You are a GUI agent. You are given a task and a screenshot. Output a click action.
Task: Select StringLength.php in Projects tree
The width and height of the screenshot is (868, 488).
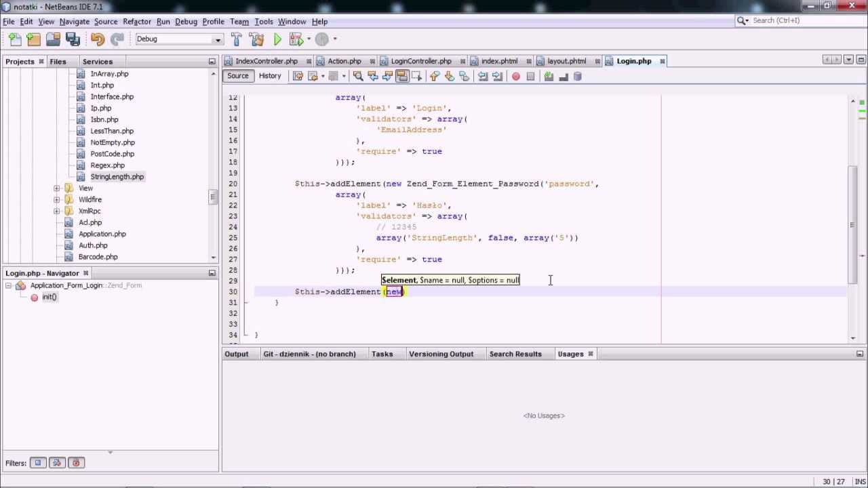[x=117, y=177]
